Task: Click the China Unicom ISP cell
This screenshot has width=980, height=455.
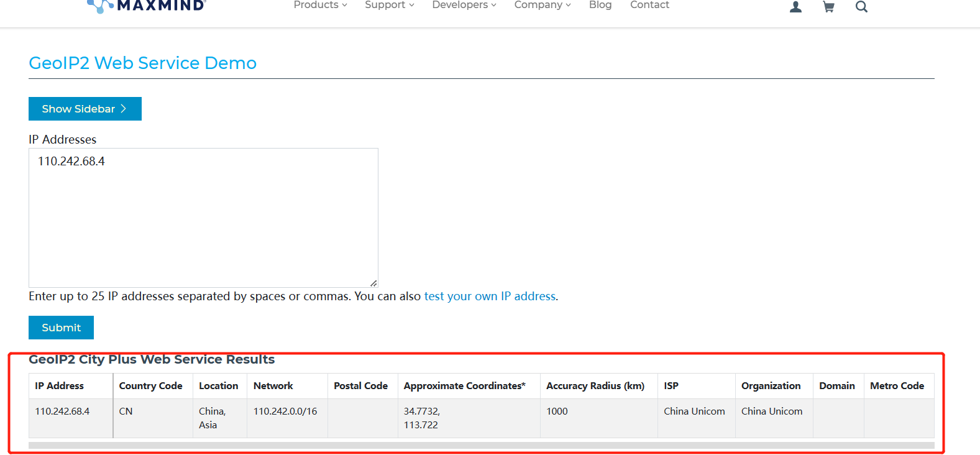Action: [x=697, y=418]
